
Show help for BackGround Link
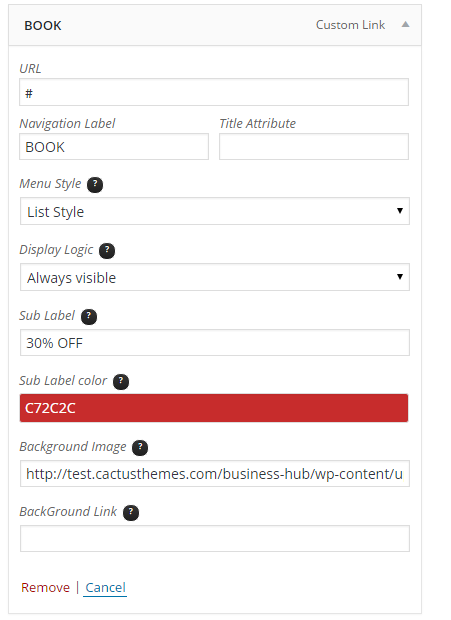[131, 512]
